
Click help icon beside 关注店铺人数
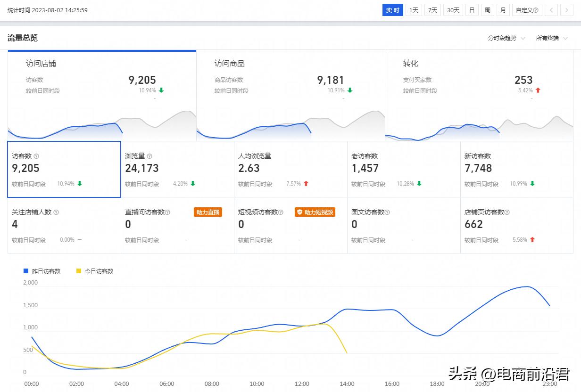pos(56,212)
